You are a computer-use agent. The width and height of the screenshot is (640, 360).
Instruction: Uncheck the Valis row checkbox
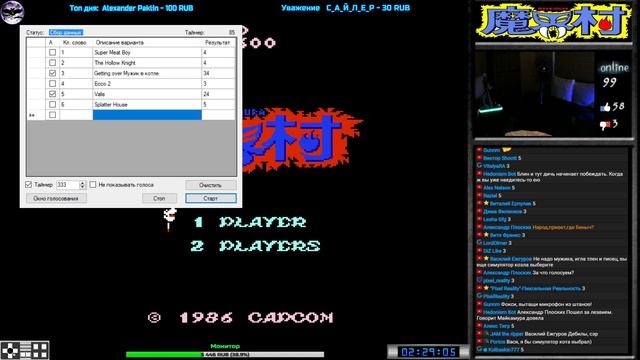click(52, 94)
